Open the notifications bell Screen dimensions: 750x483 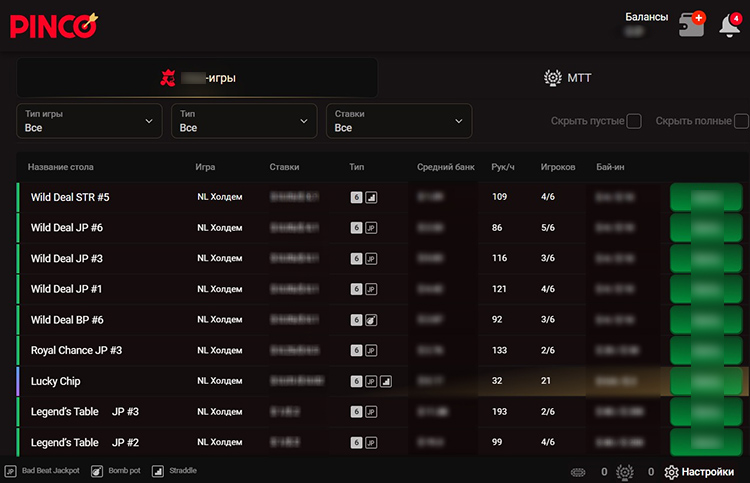(729, 26)
